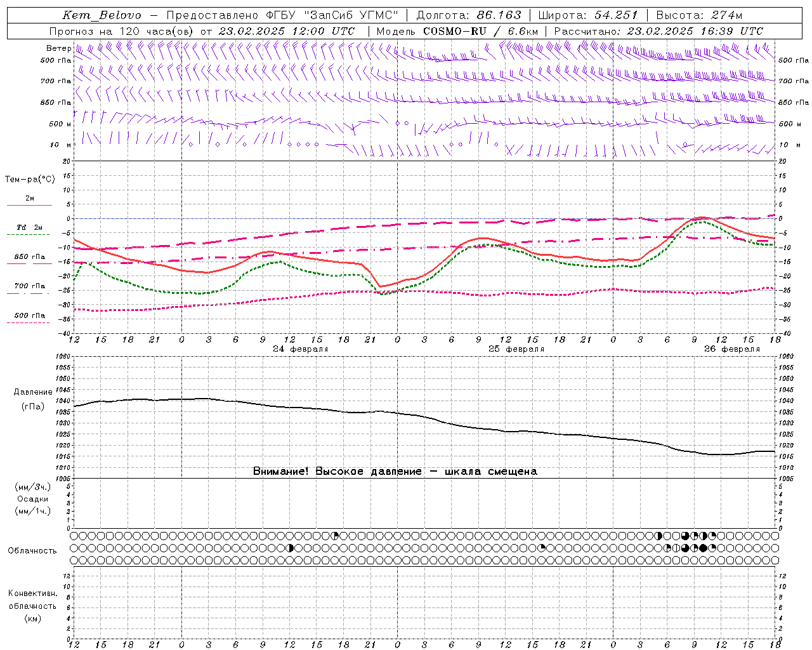
Task: Click the Широта: 54.251 value
Action: [588, 15]
